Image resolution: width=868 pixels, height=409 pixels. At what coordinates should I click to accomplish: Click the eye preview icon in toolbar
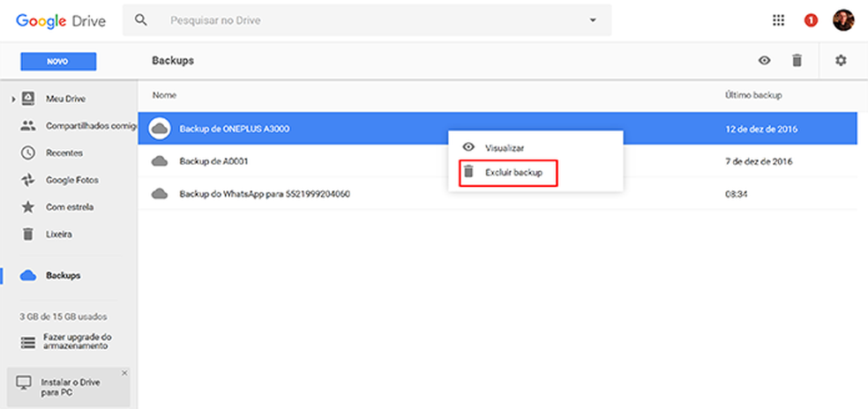765,61
